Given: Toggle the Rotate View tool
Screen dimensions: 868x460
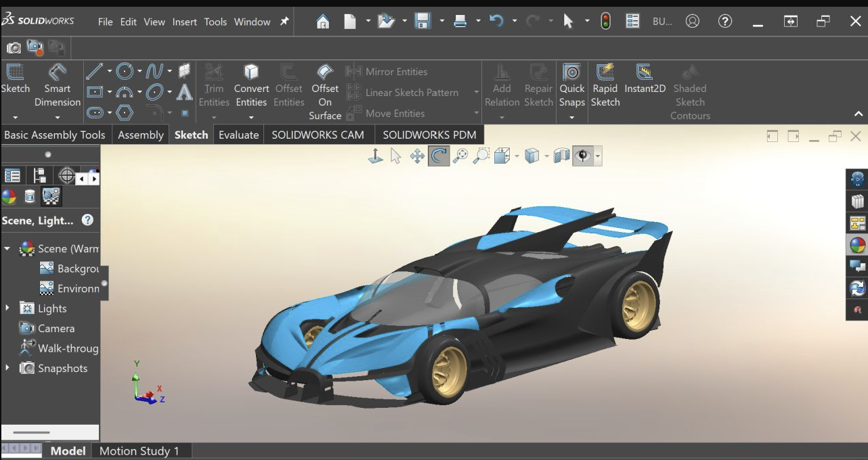Looking at the screenshot, I should click(x=439, y=156).
